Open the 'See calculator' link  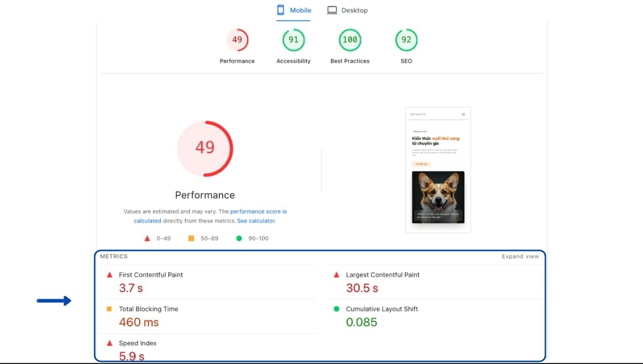256,221
